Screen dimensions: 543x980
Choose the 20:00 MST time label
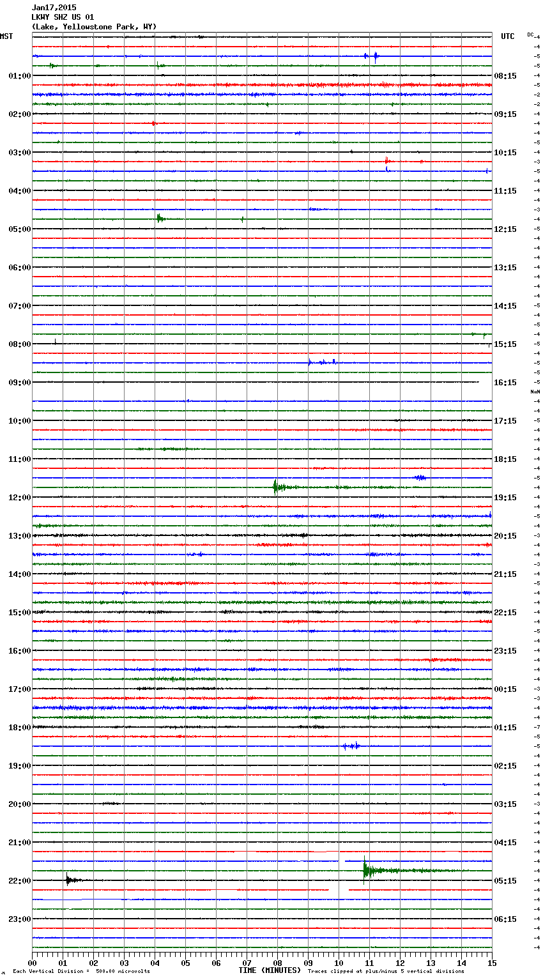point(20,804)
